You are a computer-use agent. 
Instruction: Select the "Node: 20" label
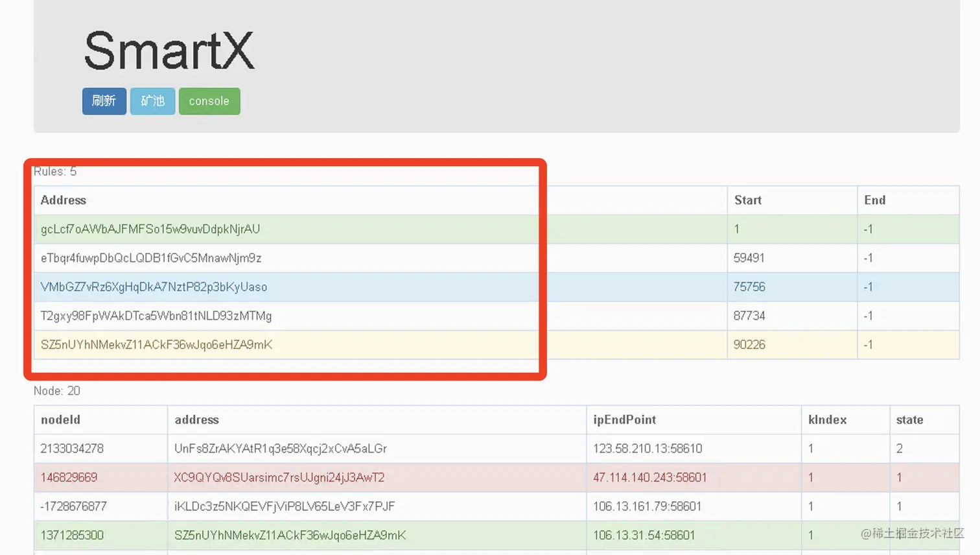(57, 391)
